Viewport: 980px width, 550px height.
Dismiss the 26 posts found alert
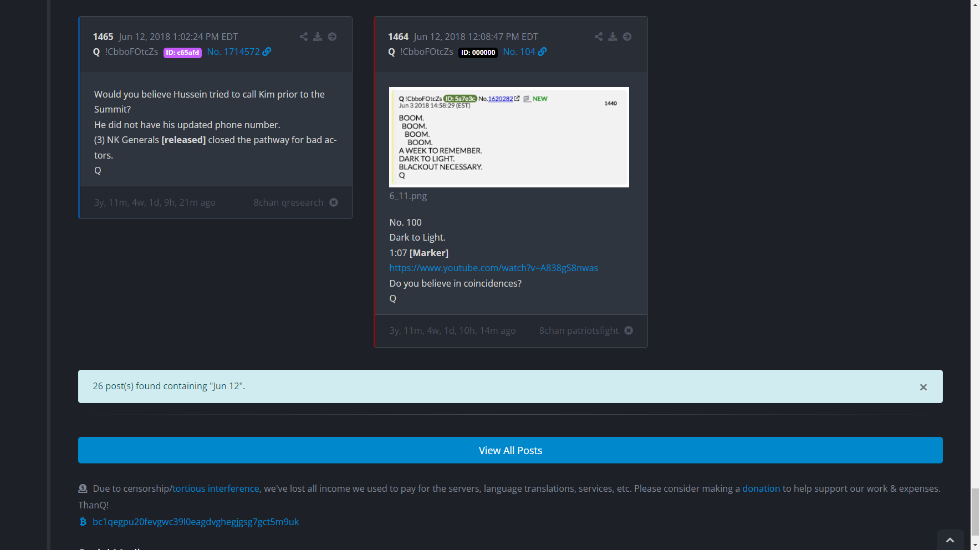tap(923, 387)
